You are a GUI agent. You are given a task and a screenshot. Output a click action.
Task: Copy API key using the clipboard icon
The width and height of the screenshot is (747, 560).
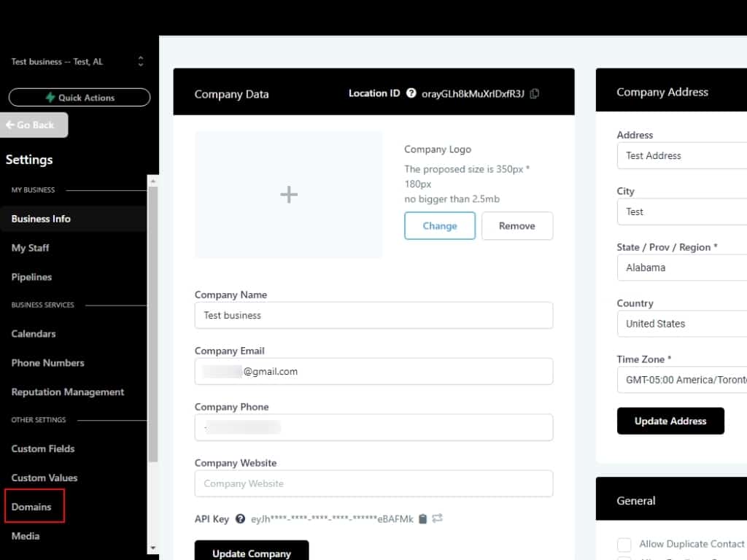[423, 519]
